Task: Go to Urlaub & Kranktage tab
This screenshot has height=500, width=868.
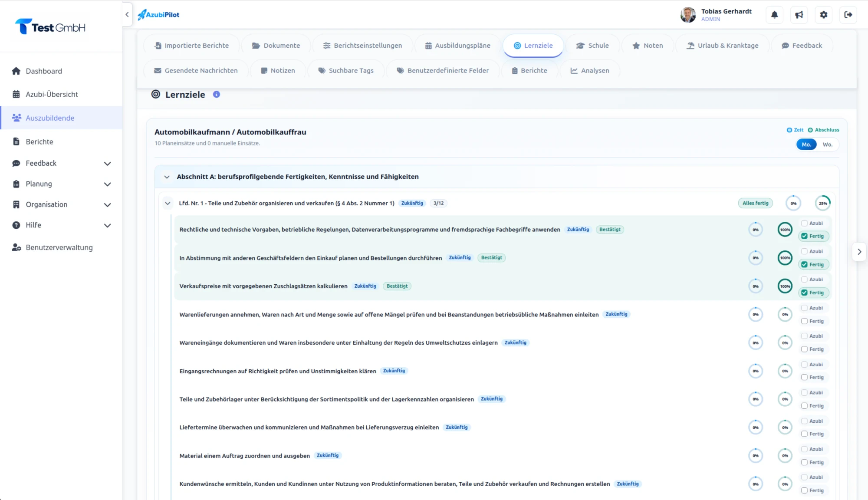Action: 722,46
